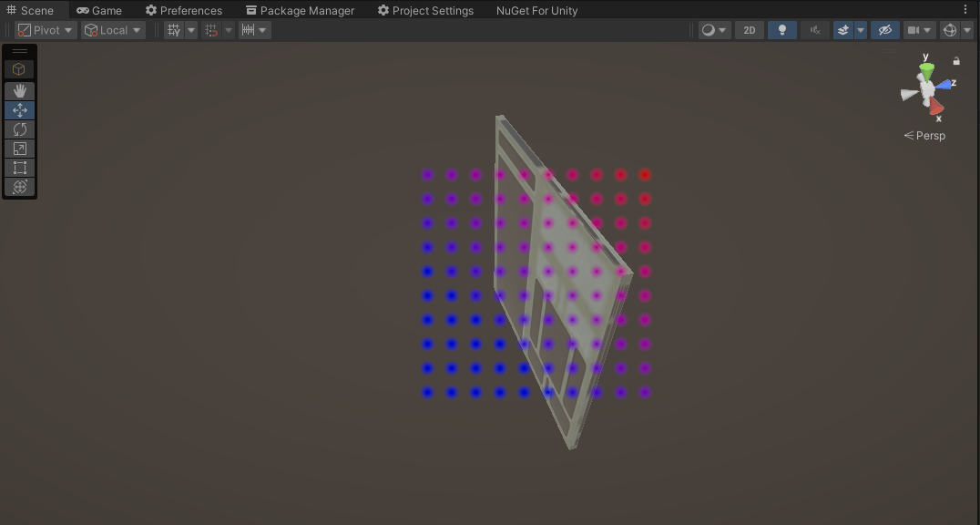Select the Hand tool for panning
Image resolution: width=980 pixels, height=525 pixels.
pos(19,90)
